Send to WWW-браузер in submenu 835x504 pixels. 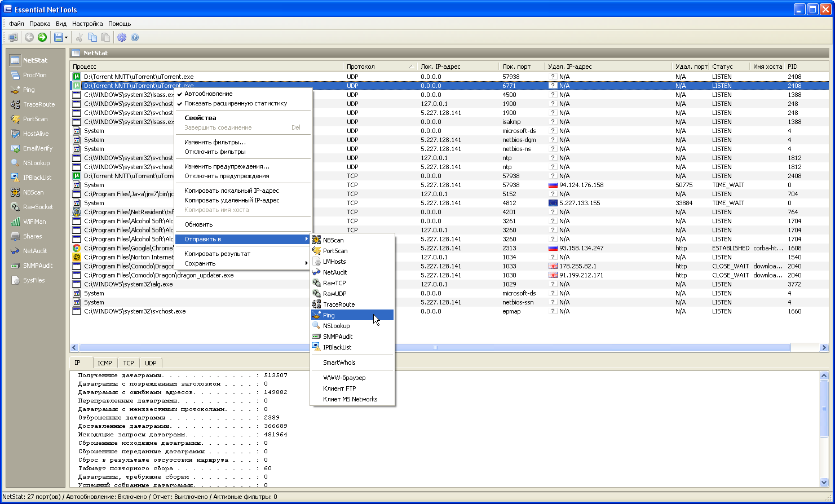352,378
